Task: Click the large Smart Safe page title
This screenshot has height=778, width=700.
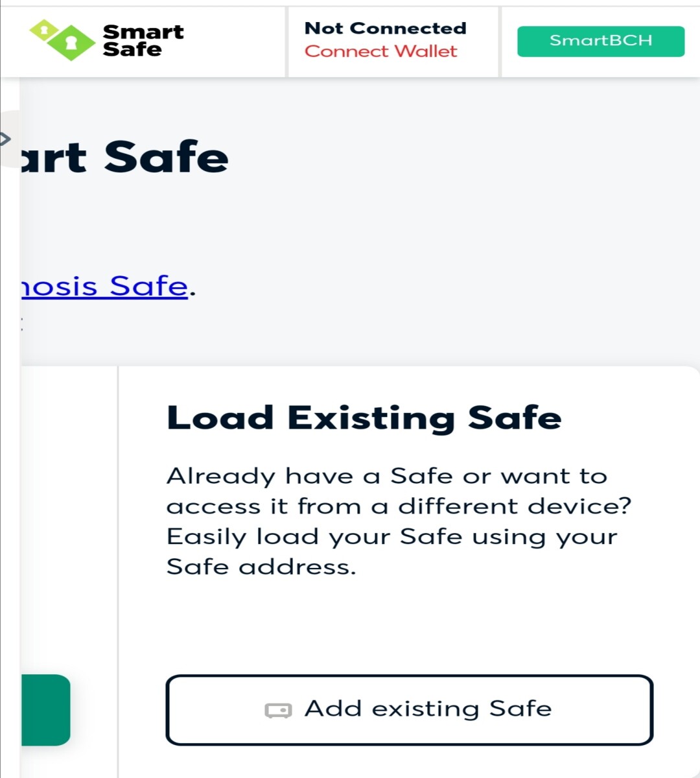Action: tap(124, 157)
